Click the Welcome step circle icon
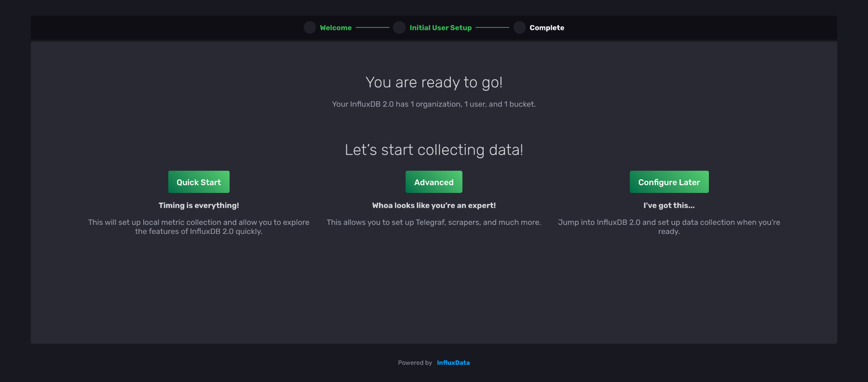The width and height of the screenshot is (868, 382). [310, 27]
